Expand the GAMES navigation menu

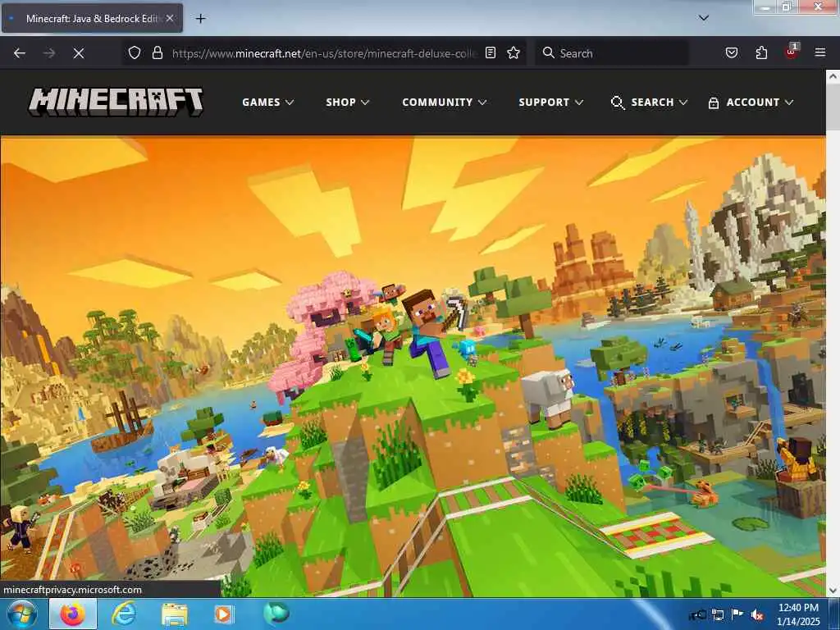268,103
